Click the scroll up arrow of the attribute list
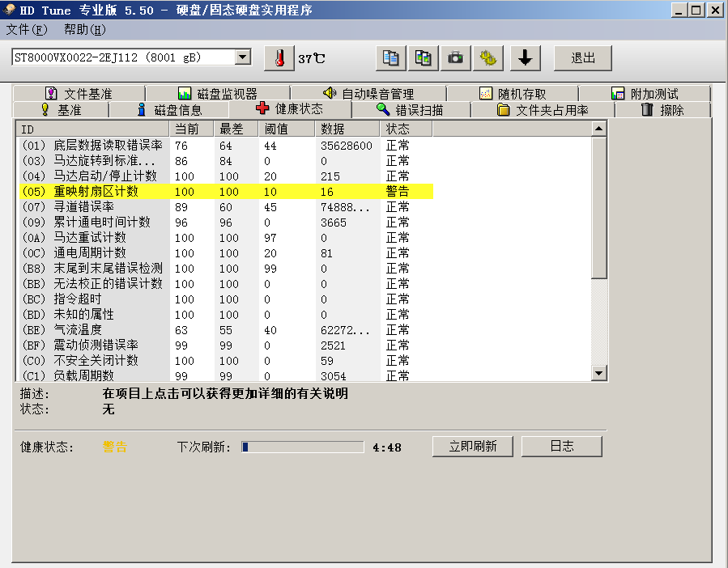This screenshot has width=728, height=568. (x=599, y=129)
